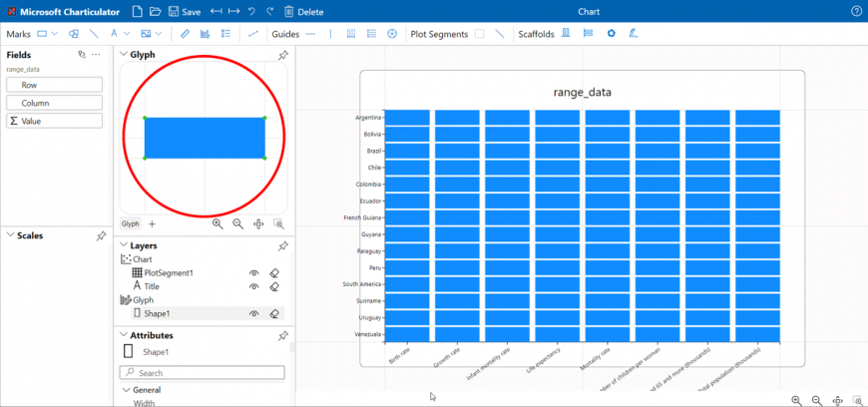Select the Title layer

(x=152, y=286)
